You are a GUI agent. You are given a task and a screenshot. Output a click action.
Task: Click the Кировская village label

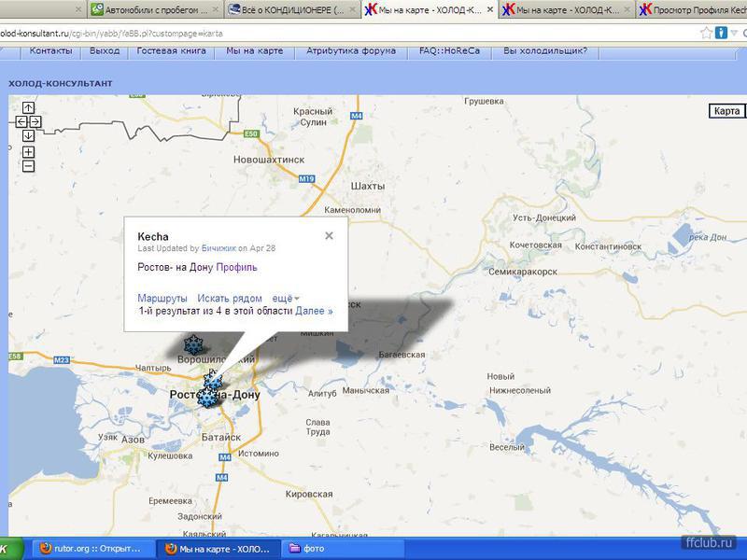point(309,495)
